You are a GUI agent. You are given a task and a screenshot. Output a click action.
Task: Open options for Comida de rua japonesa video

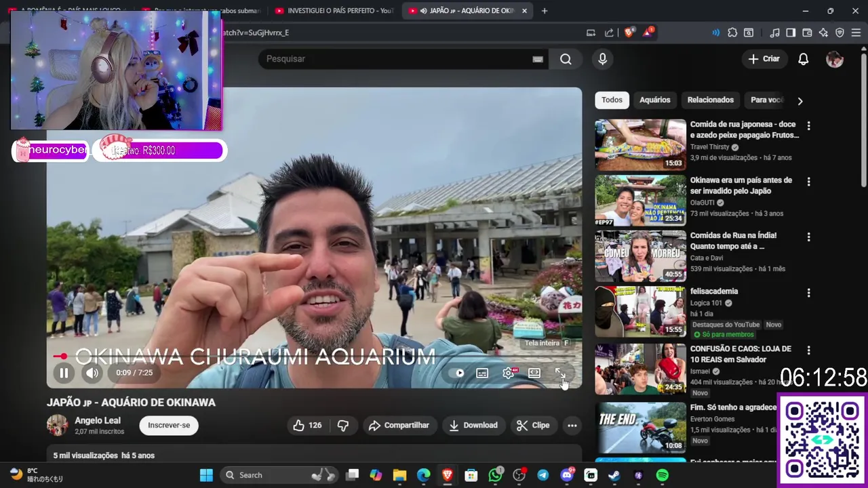(808, 125)
